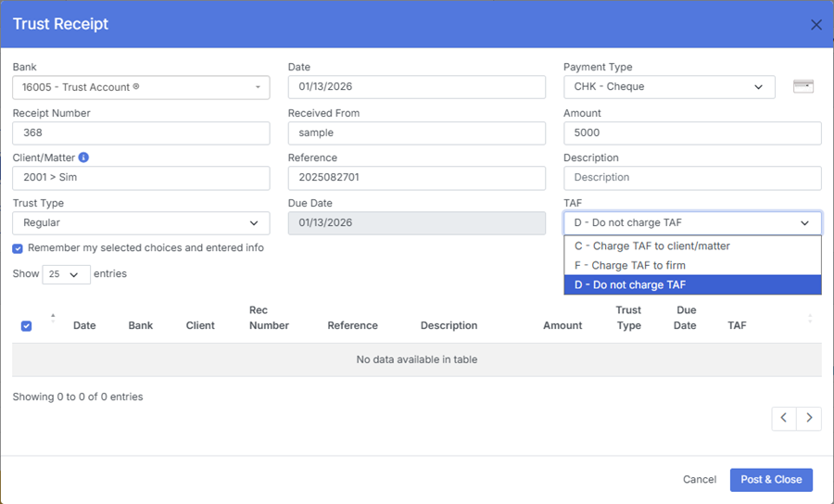Click the Cancel link

[699, 480]
